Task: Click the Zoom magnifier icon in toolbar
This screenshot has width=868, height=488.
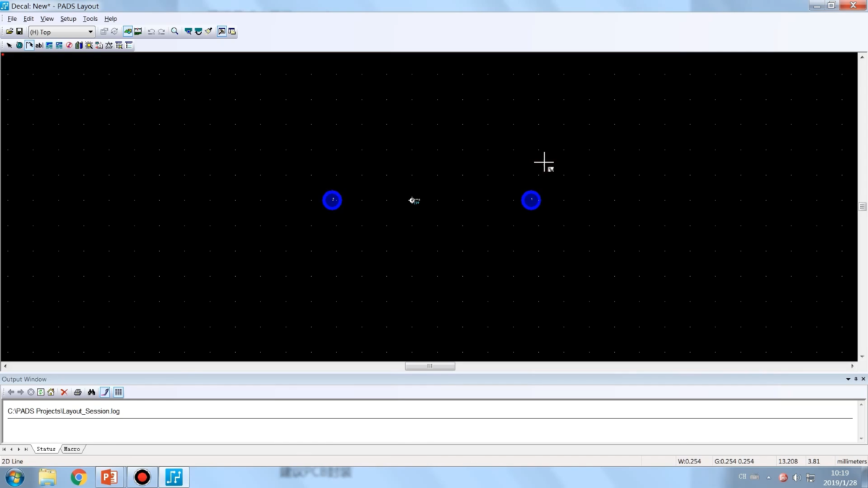Action: click(174, 32)
